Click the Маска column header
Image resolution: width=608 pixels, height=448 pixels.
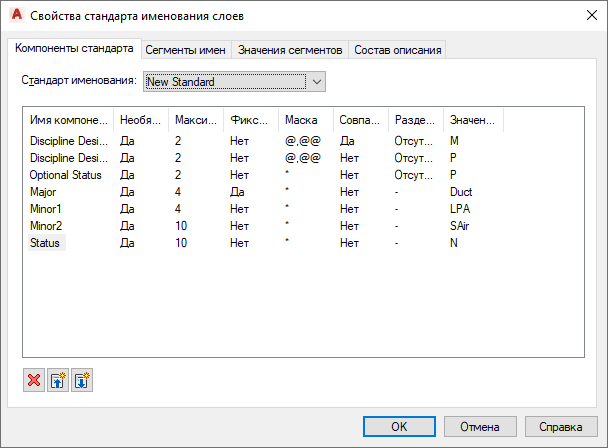[x=303, y=120]
